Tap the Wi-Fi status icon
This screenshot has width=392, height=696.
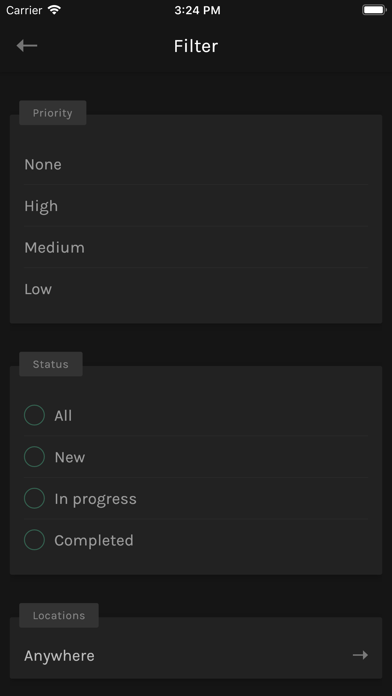pos(54,10)
